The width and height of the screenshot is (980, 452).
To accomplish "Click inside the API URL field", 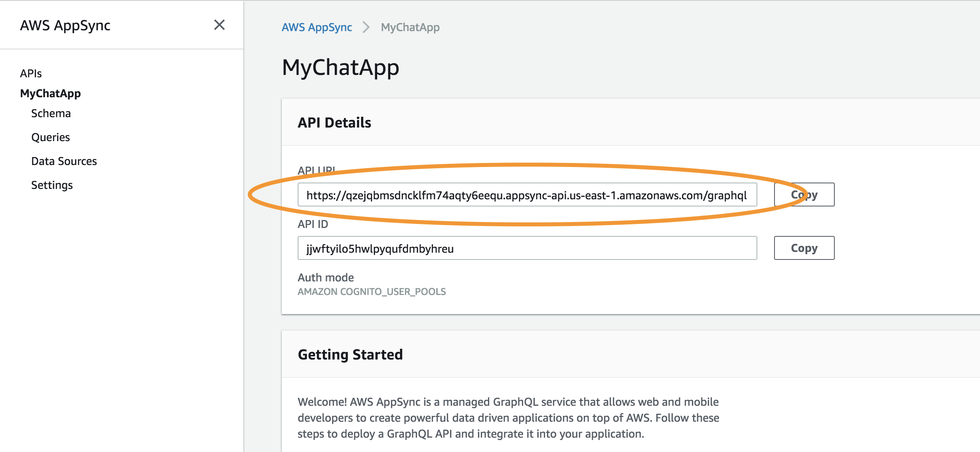I will [x=527, y=195].
